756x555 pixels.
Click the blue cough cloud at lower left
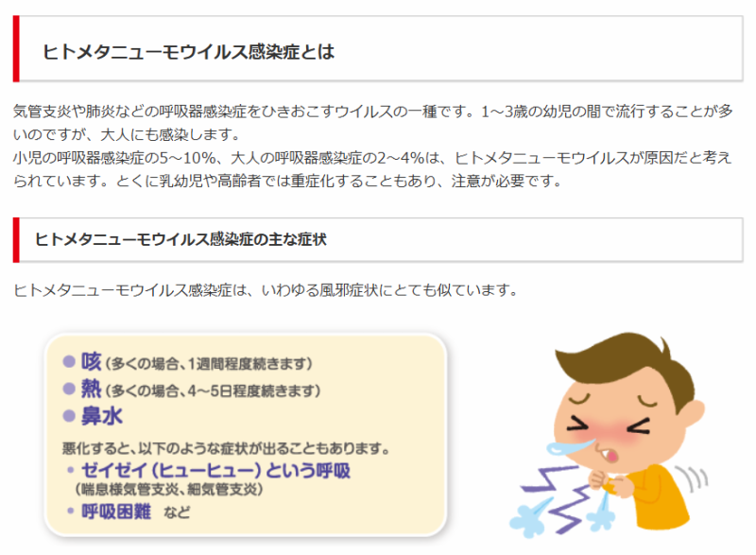530,518
